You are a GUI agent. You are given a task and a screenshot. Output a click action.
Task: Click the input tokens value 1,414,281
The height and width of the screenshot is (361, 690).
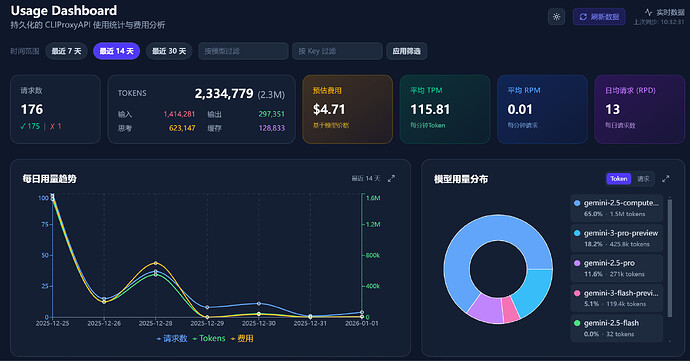click(x=179, y=114)
